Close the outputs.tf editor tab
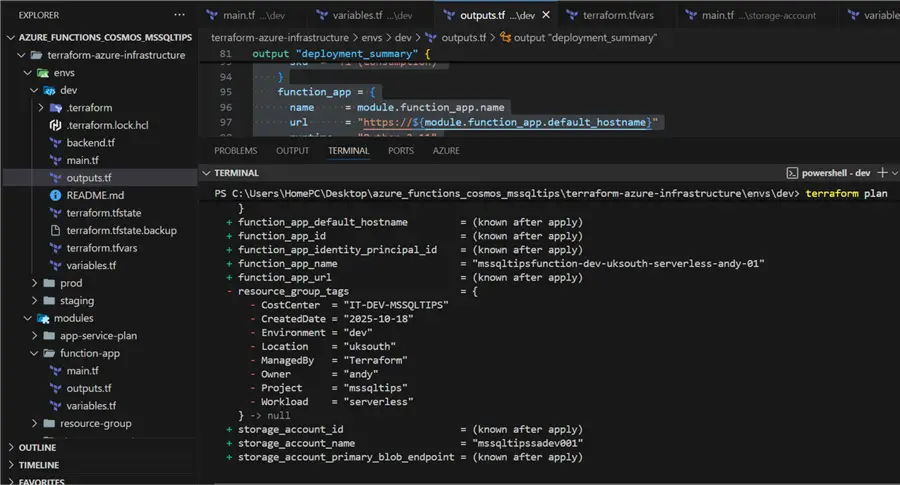 (x=546, y=15)
